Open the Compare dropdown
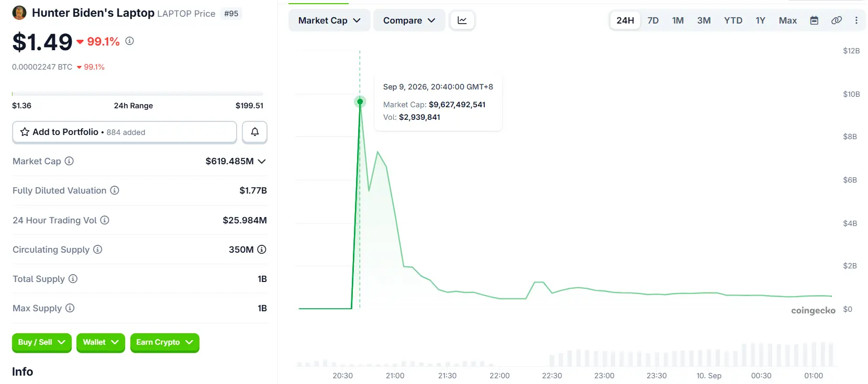 click(409, 20)
